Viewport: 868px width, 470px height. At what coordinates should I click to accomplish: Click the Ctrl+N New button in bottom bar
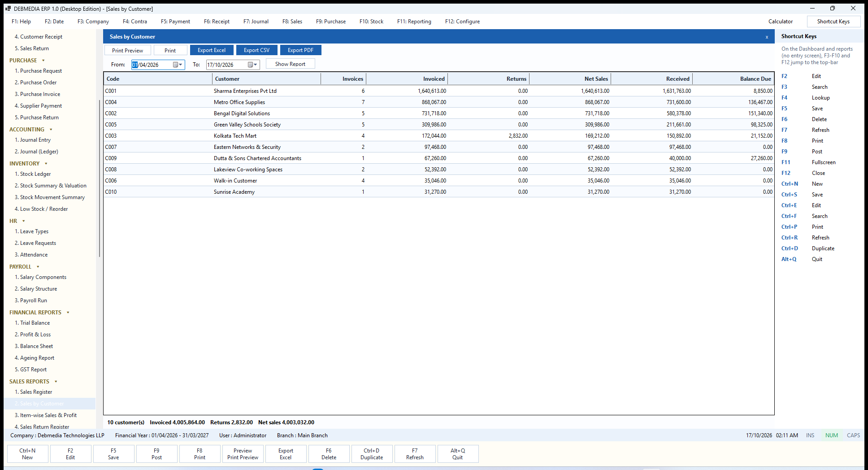27,454
